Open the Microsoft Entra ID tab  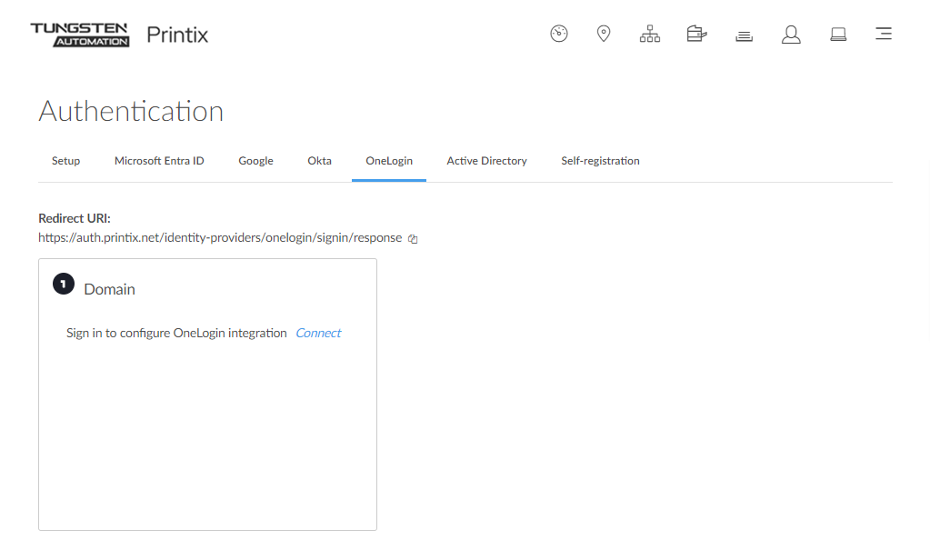(x=159, y=161)
